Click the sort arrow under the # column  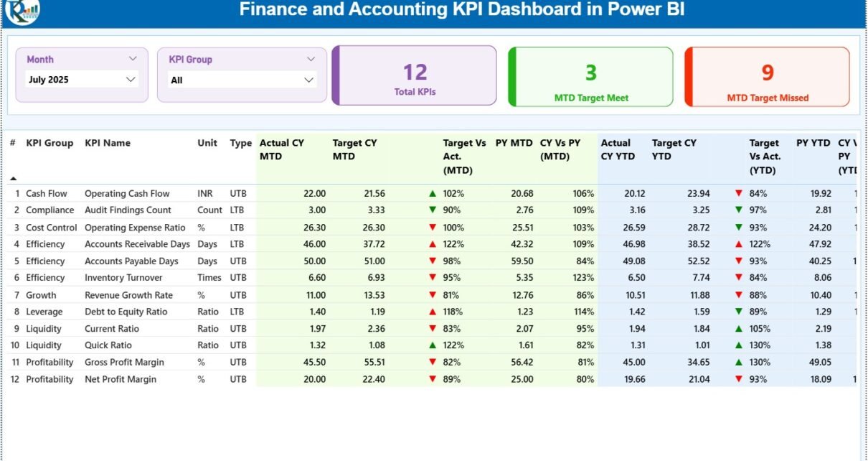click(x=13, y=178)
